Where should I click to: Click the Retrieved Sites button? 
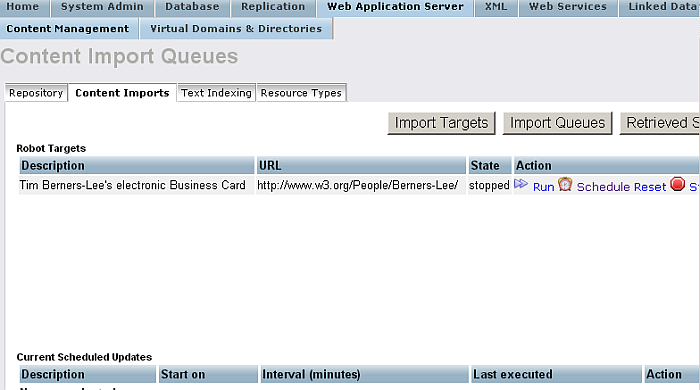(660, 123)
